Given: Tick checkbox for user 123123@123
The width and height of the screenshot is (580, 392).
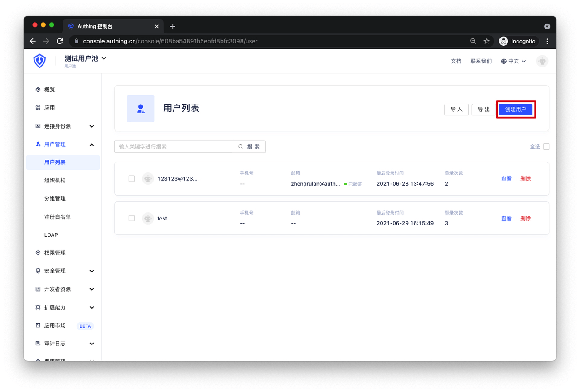Looking at the screenshot, I should pos(131,179).
